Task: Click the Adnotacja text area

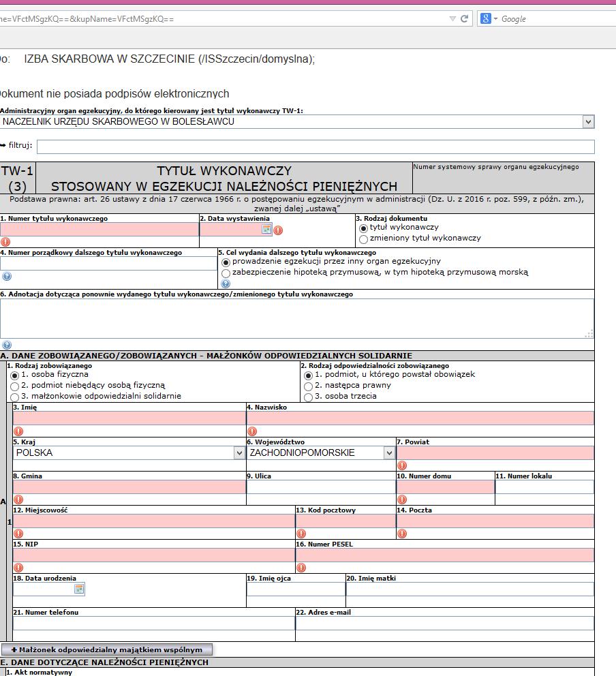Action: pos(297,319)
